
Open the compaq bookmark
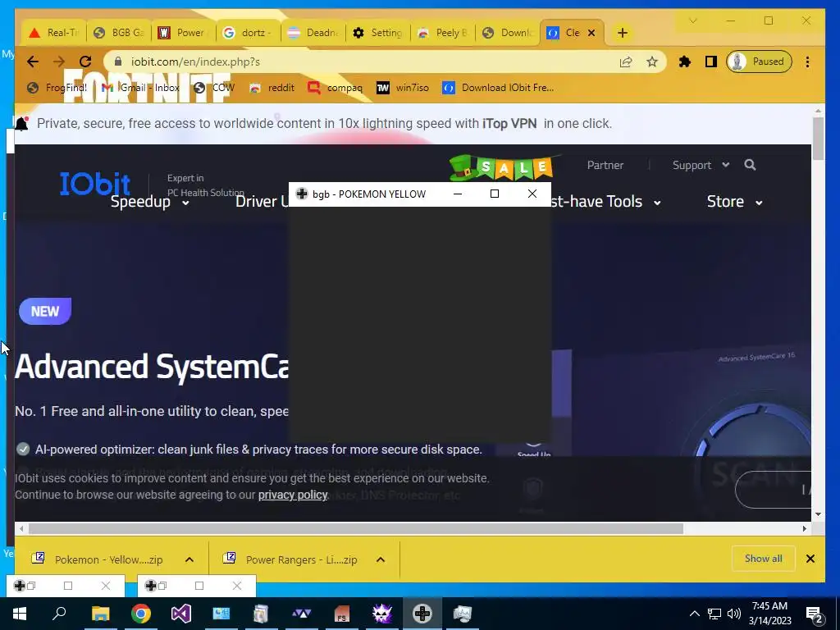[336, 87]
